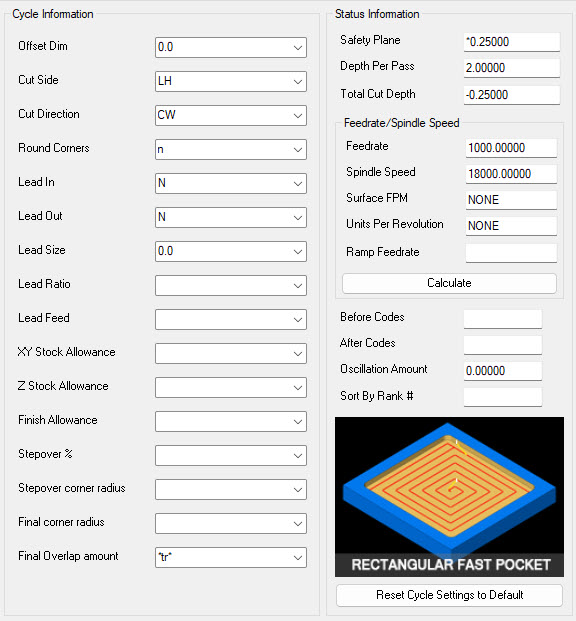Click the Units Per Revolution field
Image resolution: width=576 pixels, height=621 pixels.
point(511,226)
